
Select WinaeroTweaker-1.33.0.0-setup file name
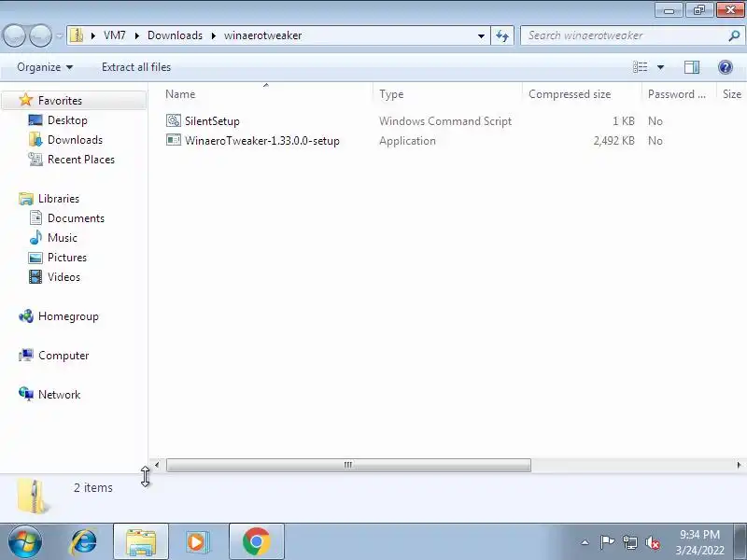point(262,141)
